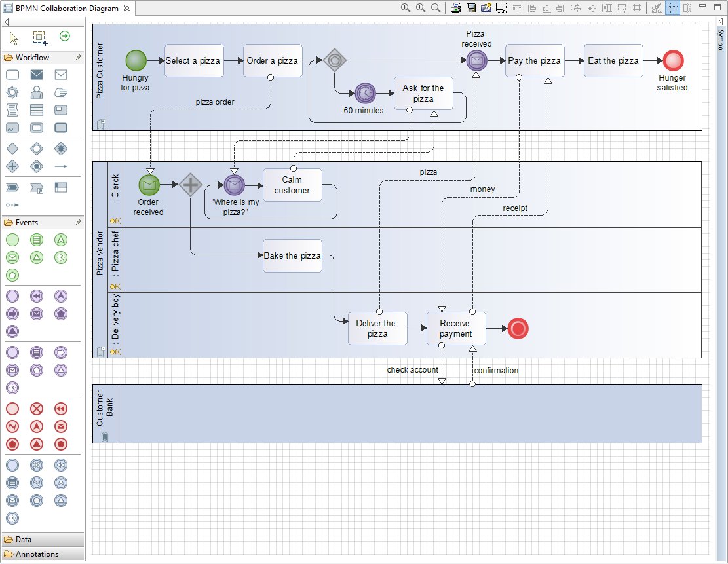Click the select-all marquee toolbar icon

(501, 8)
